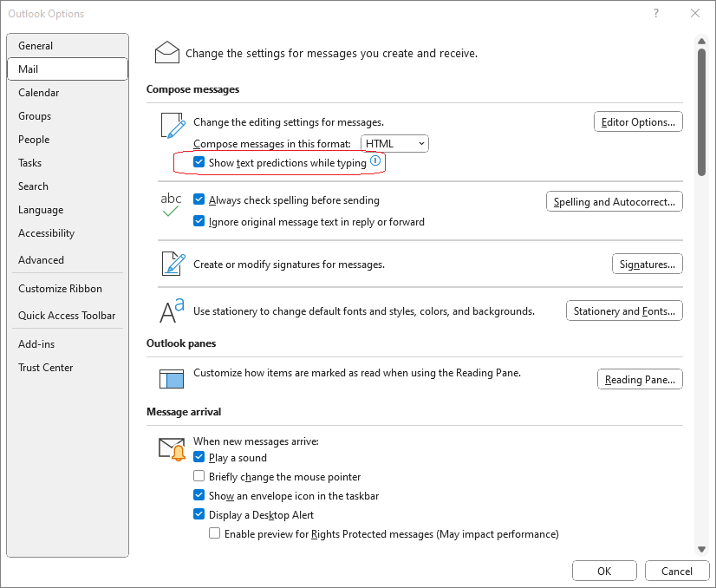Click the info icon next to text predictions

pos(375,160)
